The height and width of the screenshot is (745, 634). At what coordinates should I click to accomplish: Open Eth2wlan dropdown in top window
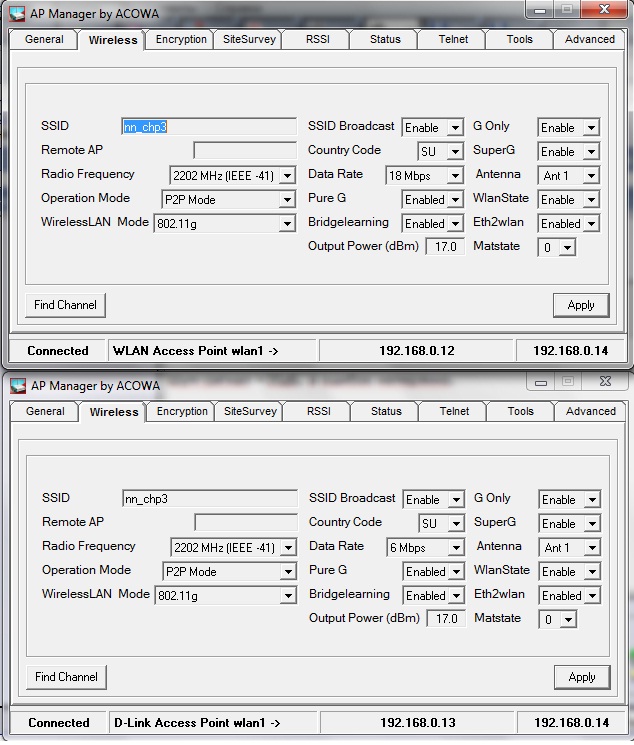(x=569, y=223)
